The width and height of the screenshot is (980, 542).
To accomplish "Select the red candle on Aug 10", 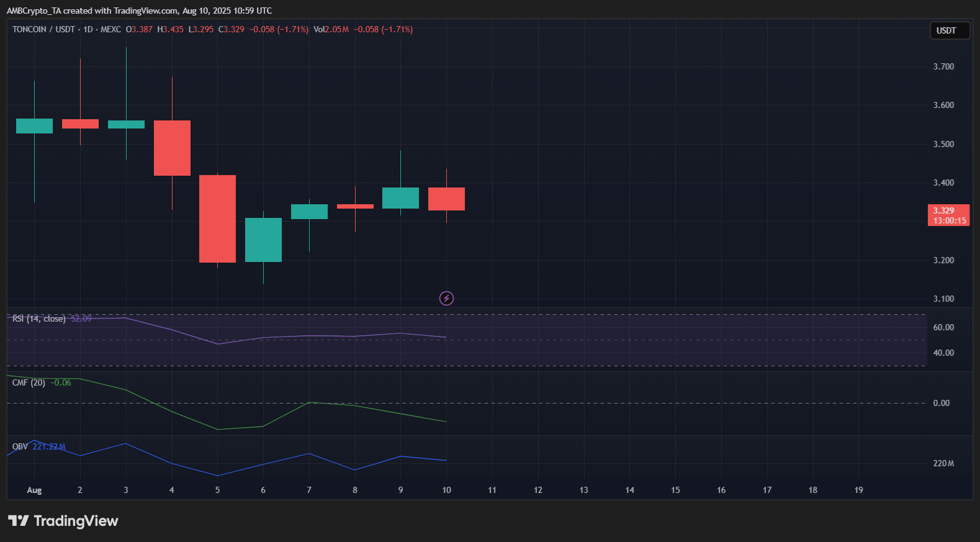I will click(x=446, y=199).
